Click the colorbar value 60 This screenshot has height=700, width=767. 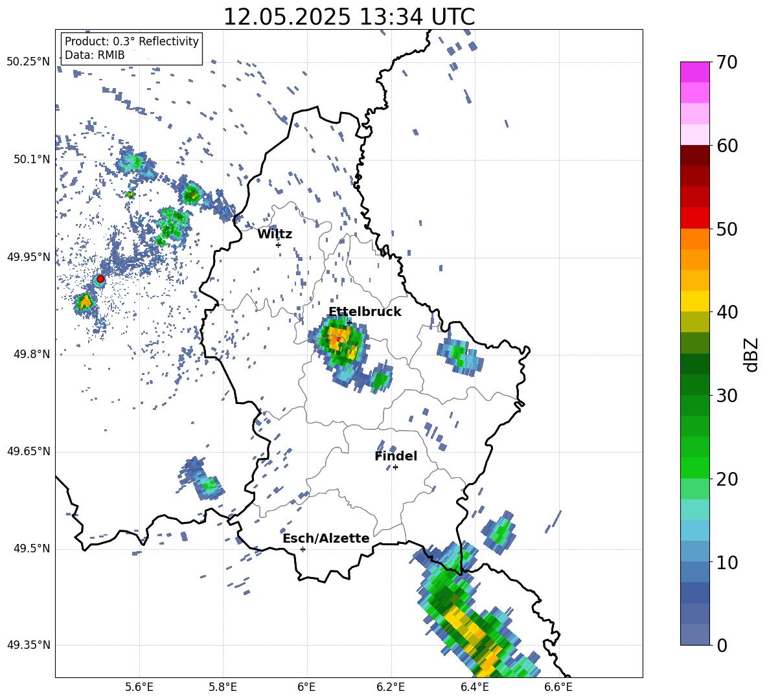(727, 146)
